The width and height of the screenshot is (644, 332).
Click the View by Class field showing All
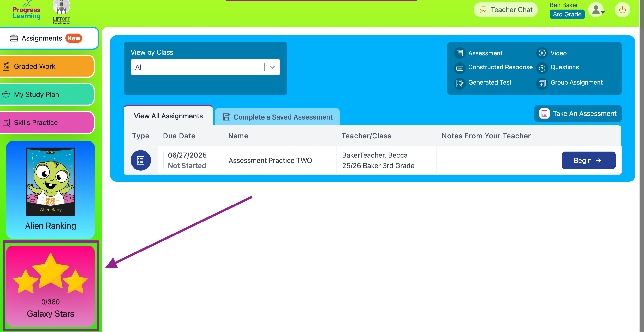205,67
